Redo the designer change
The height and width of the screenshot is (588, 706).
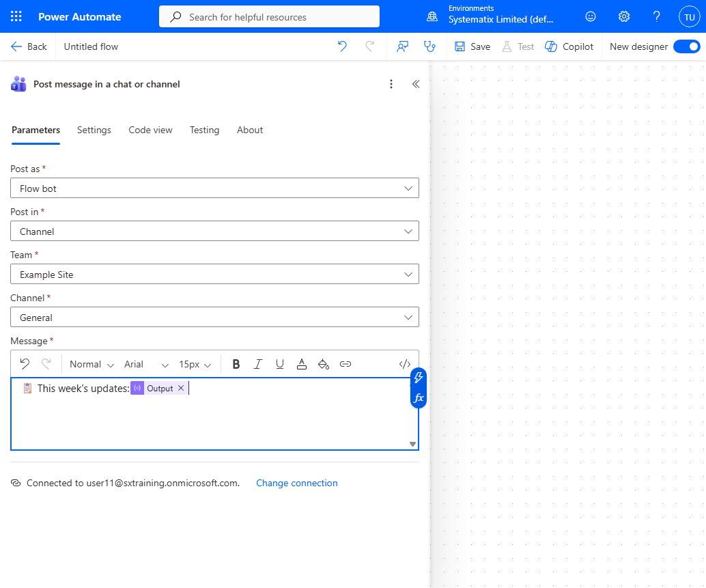pos(369,46)
